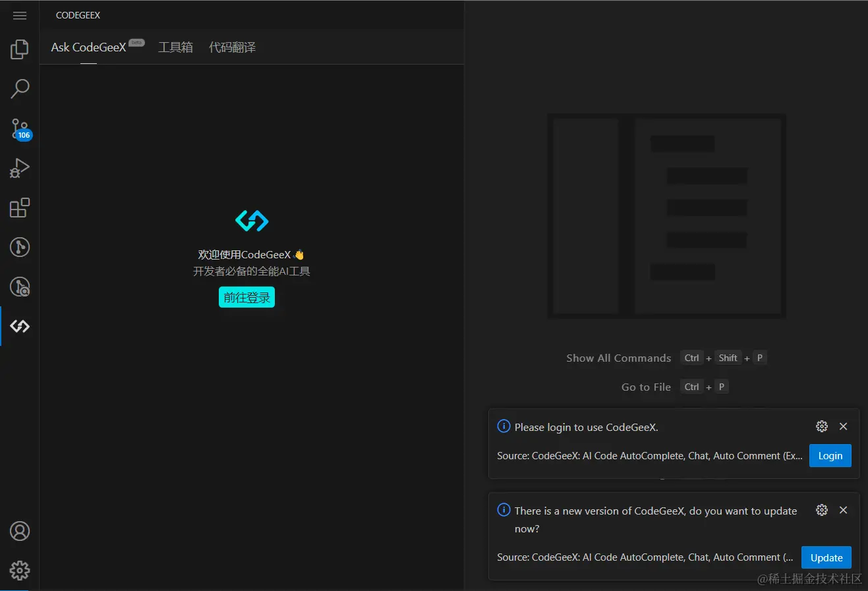Click the 'Go to File' text
868x591 pixels.
pyautogui.click(x=646, y=387)
